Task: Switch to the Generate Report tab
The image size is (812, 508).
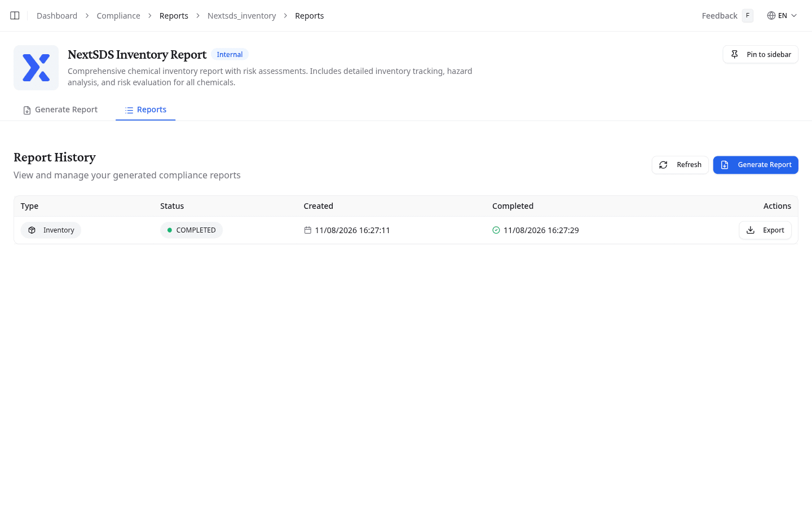Action: tap(60, 110)
